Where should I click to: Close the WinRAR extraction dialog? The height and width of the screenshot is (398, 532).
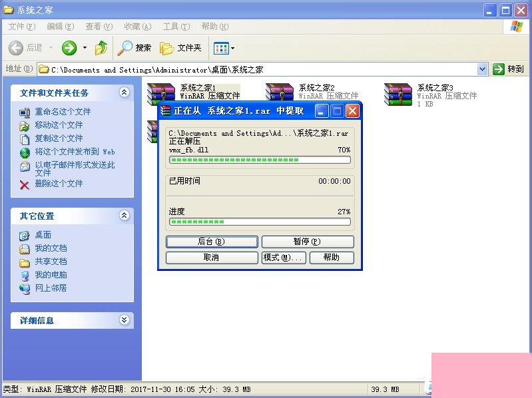pyautogui.click(x=352, y=111)
